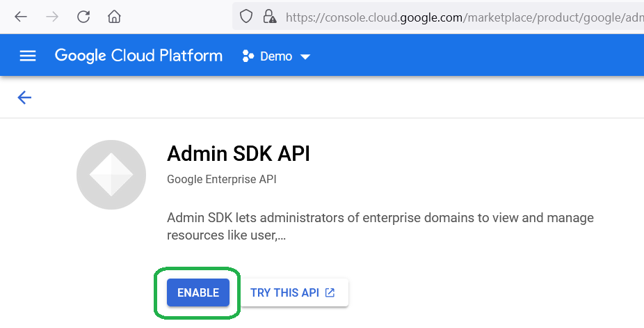
Task: Click the external link icon on TRY THIS API
Action: tap(330, 292)
